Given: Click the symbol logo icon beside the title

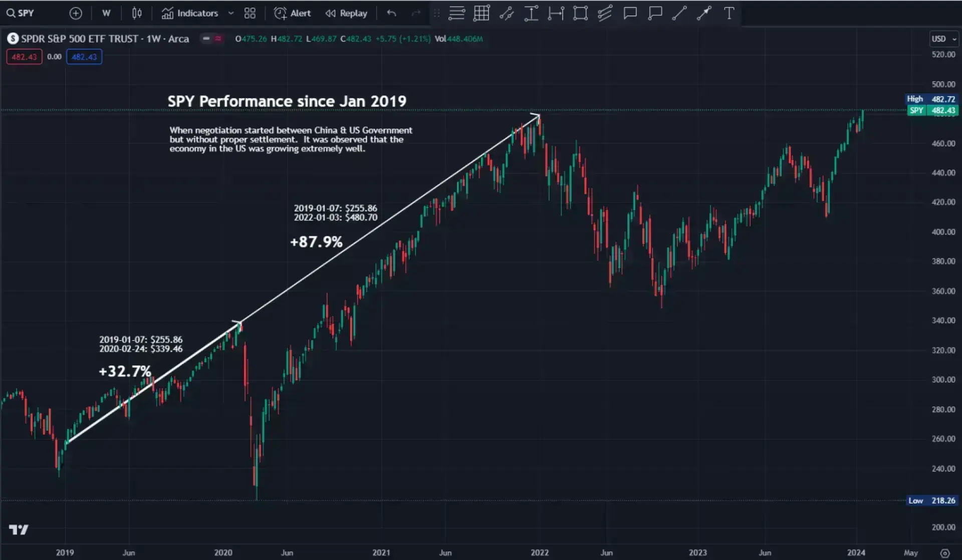Looking at the screenshot, I should 13,39.
